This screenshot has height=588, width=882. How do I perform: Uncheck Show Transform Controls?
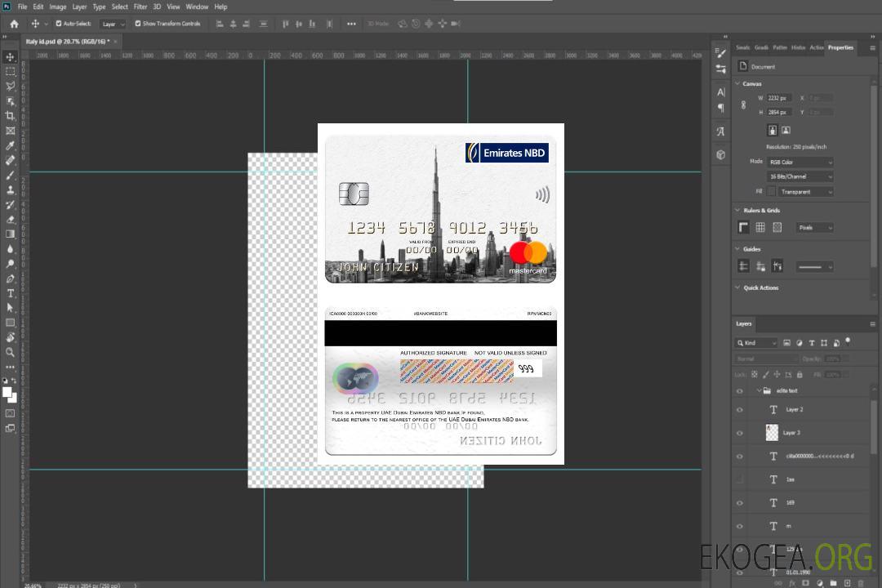tap(138, 24)
